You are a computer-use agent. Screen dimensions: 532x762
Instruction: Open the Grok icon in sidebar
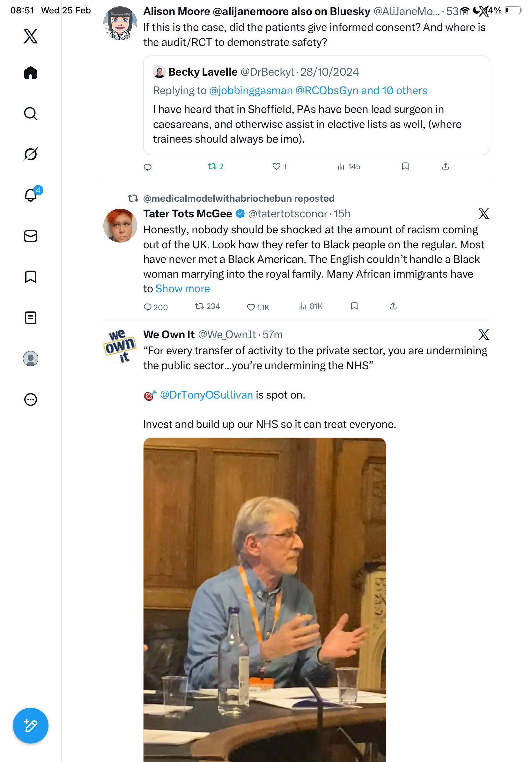31,154
